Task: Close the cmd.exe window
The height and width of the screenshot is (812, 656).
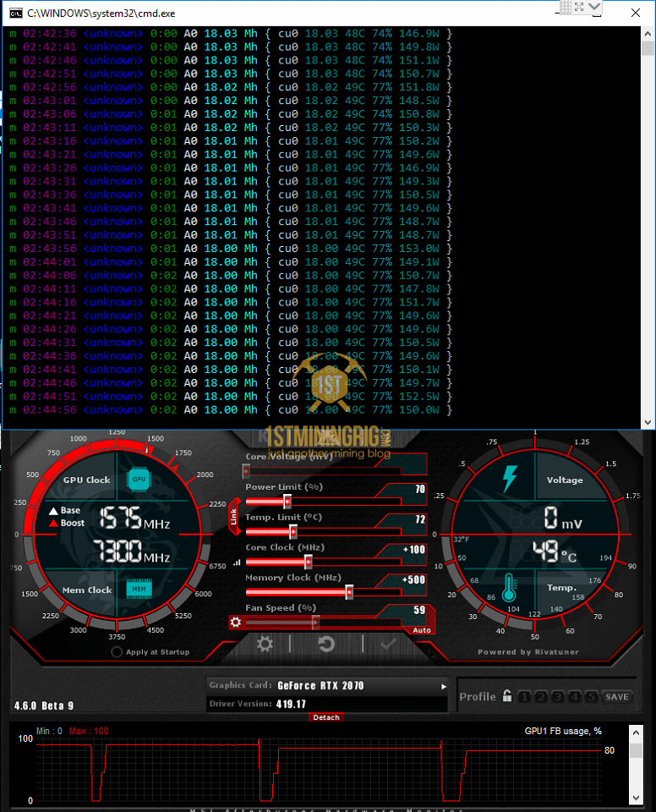Action: point(636,13)
